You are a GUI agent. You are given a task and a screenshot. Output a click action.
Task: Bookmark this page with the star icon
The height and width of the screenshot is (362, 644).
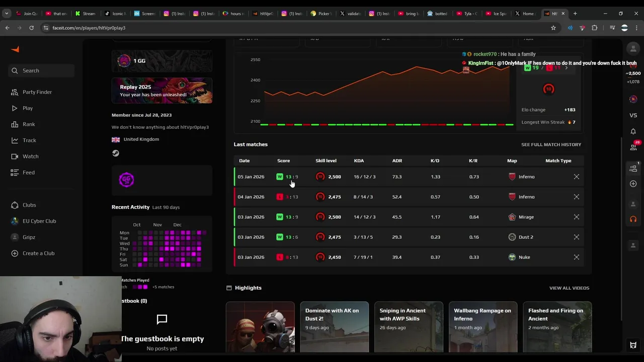pos(553,28)
